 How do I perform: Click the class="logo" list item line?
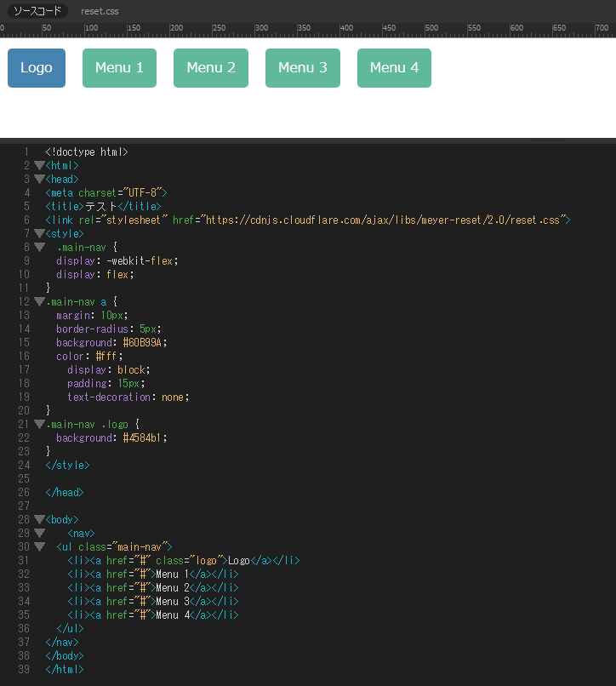point(184,560)
